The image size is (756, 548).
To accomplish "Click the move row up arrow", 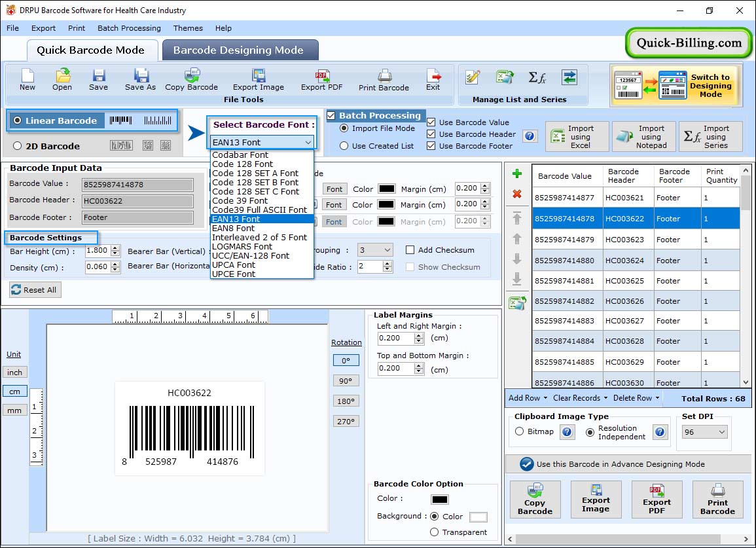I will click(517, 239).
